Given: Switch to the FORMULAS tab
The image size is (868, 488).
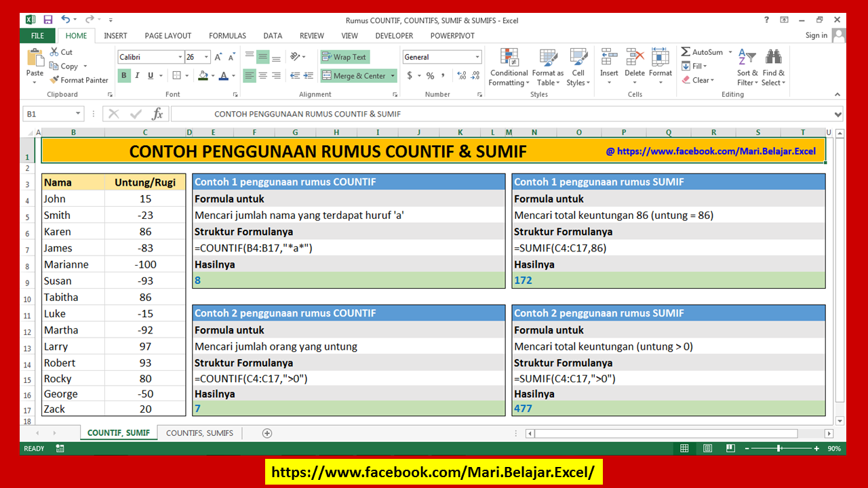Looking at the screenshot, I should pyautogui.click(x=227, y=35).
